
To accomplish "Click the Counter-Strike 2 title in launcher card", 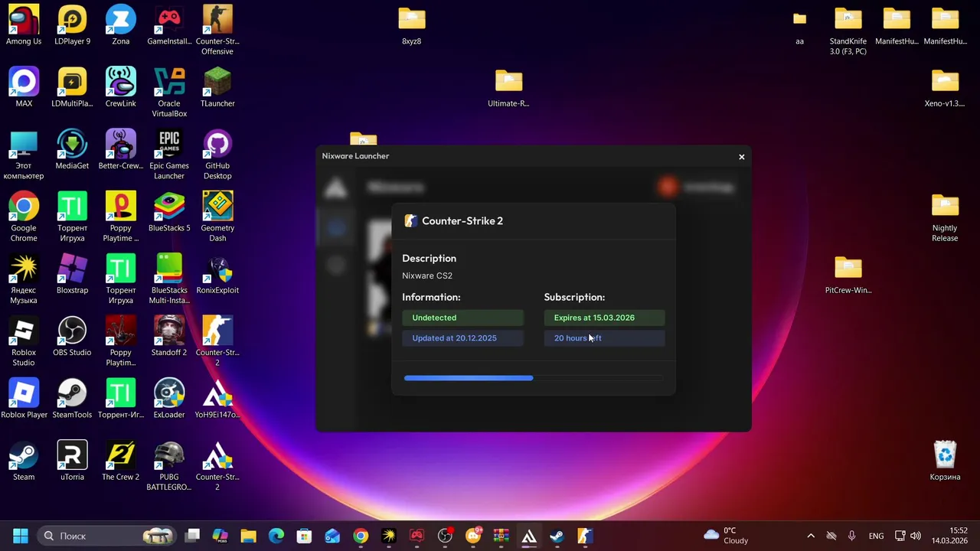I will click(462, 220).
